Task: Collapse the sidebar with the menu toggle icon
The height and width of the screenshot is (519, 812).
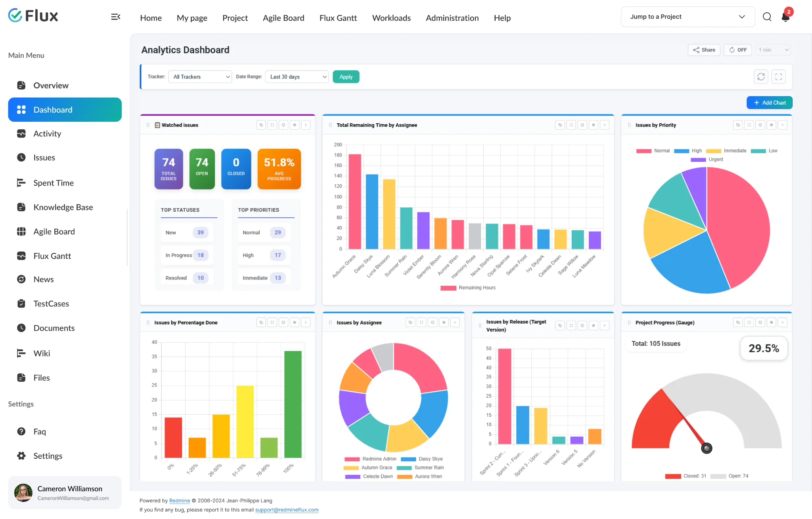Action: pyautogui.click(x=115, y=17)
